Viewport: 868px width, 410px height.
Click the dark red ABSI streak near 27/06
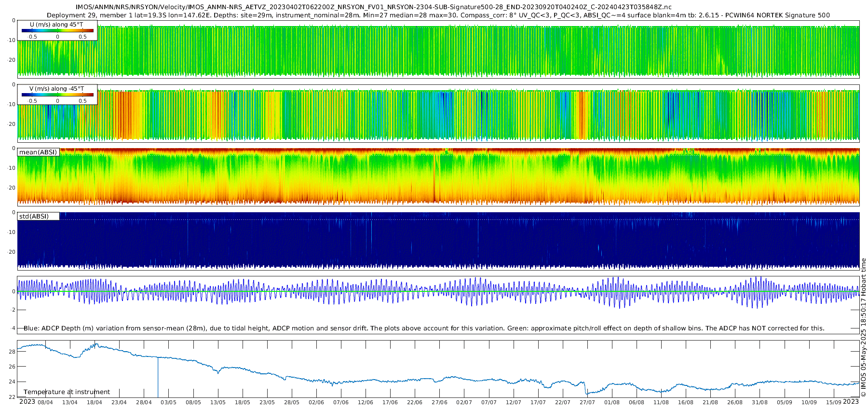click(x=434, y=178)
